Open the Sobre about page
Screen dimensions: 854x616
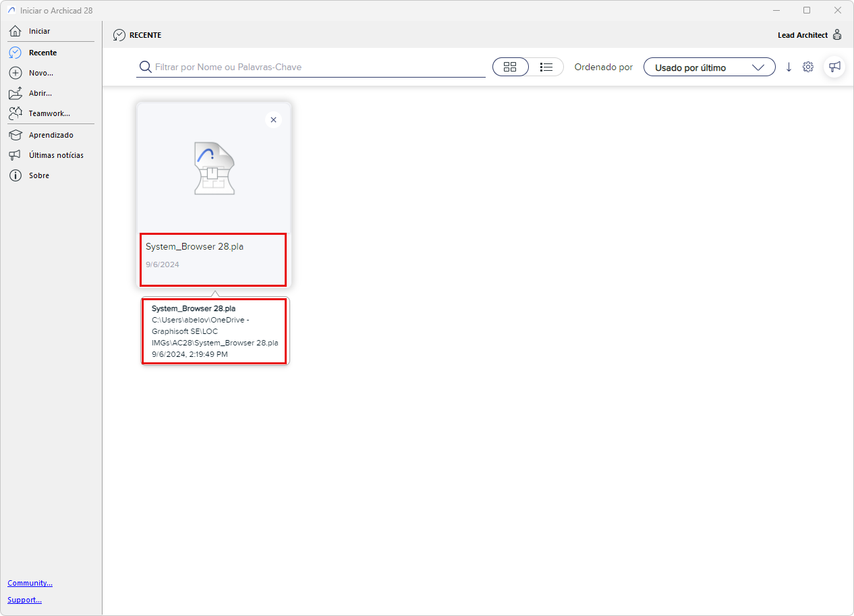click(39, 175)
